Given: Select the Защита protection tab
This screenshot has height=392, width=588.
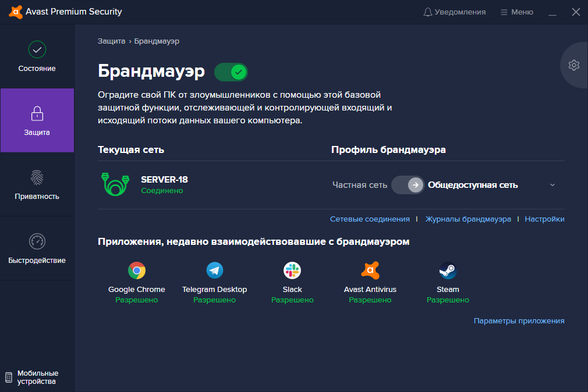Looking at the screenshot, I should [x=37, y=120].
